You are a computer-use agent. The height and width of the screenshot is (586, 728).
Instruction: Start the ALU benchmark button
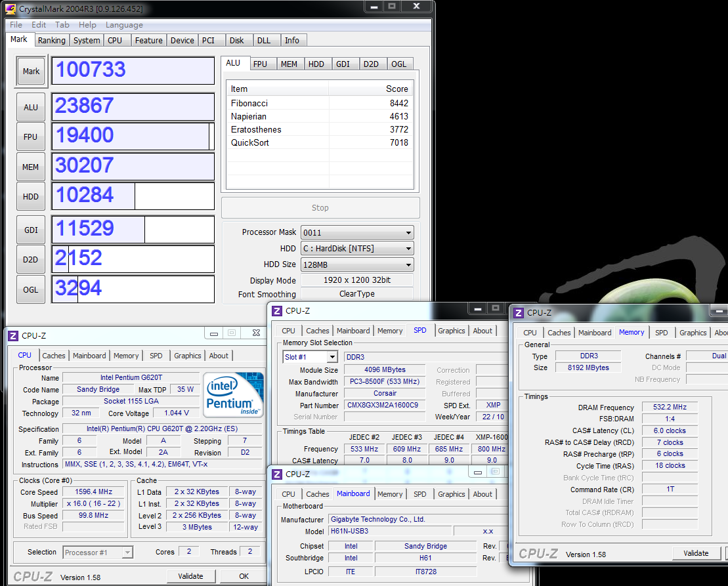[x=31, y=107]
